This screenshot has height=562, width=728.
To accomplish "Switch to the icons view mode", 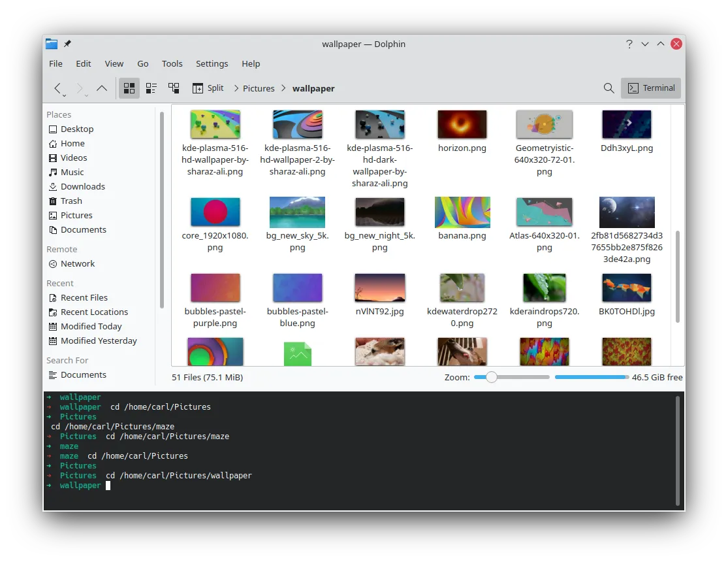I will coord(129,88).
